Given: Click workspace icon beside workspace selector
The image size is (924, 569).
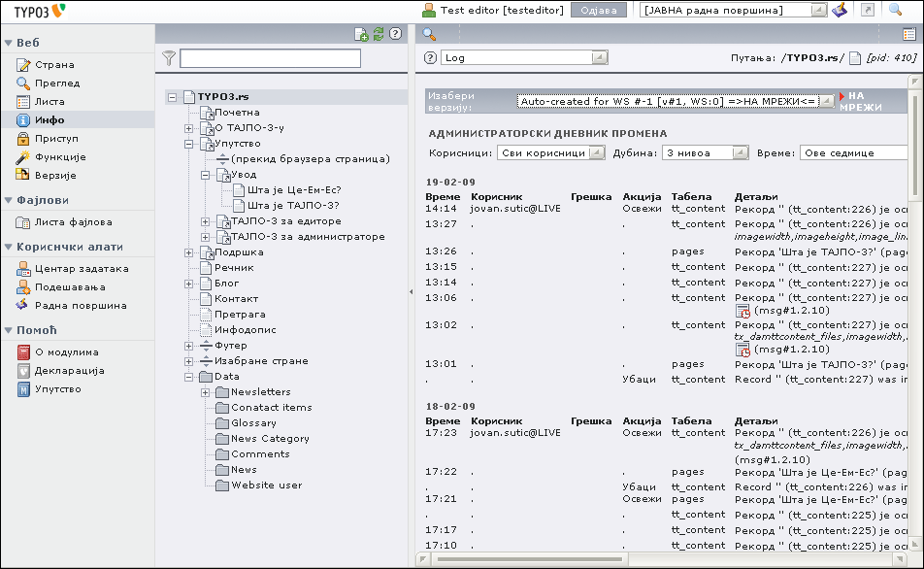Looking at the screenshot, I should (x=840, y=10).
